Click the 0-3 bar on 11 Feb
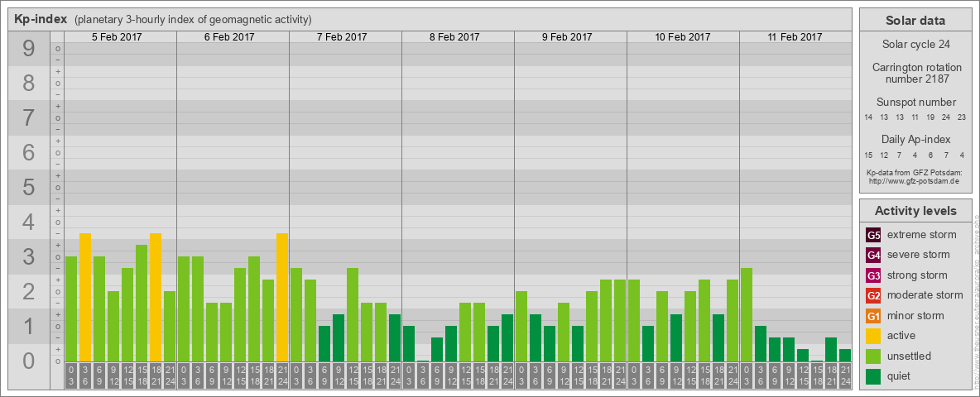 coord(747,314)
